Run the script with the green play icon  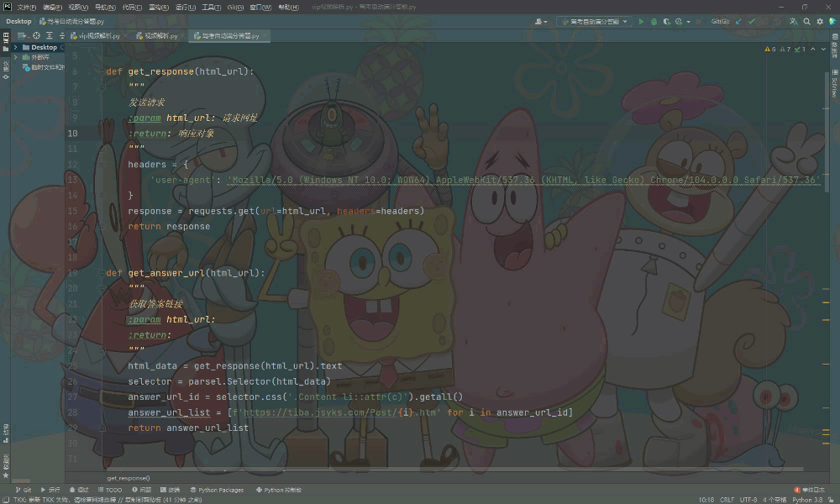pyautogui.click(x=641, y=22)
